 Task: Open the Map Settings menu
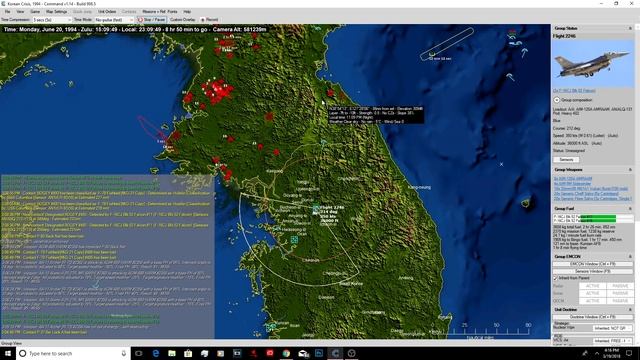click(56, 11)
